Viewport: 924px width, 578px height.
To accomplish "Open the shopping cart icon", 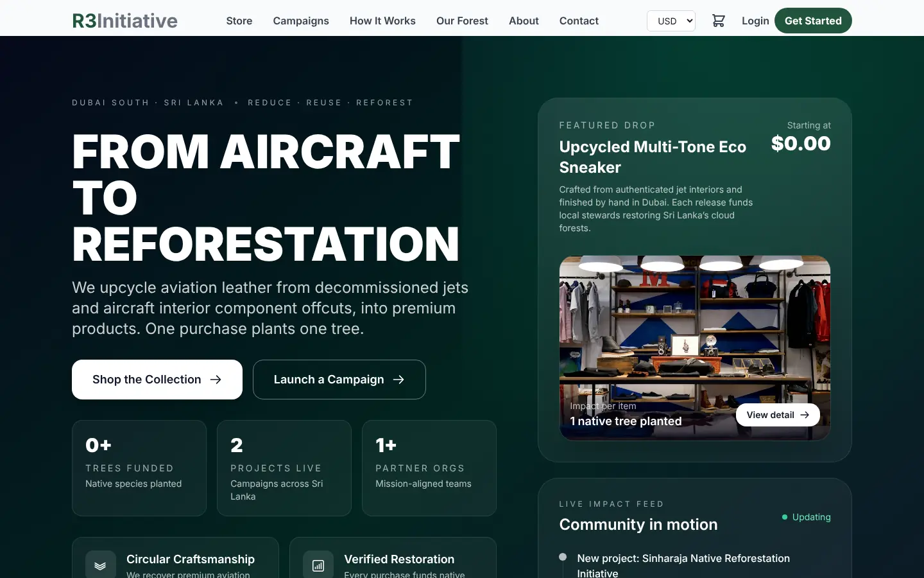I will (x=719, y=21).
